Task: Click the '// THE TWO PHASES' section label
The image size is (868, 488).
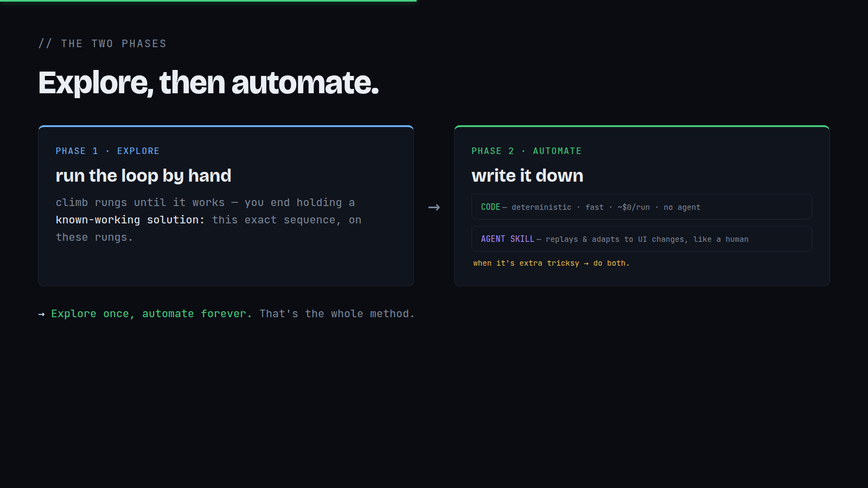Action: click(x=102, y=43)
